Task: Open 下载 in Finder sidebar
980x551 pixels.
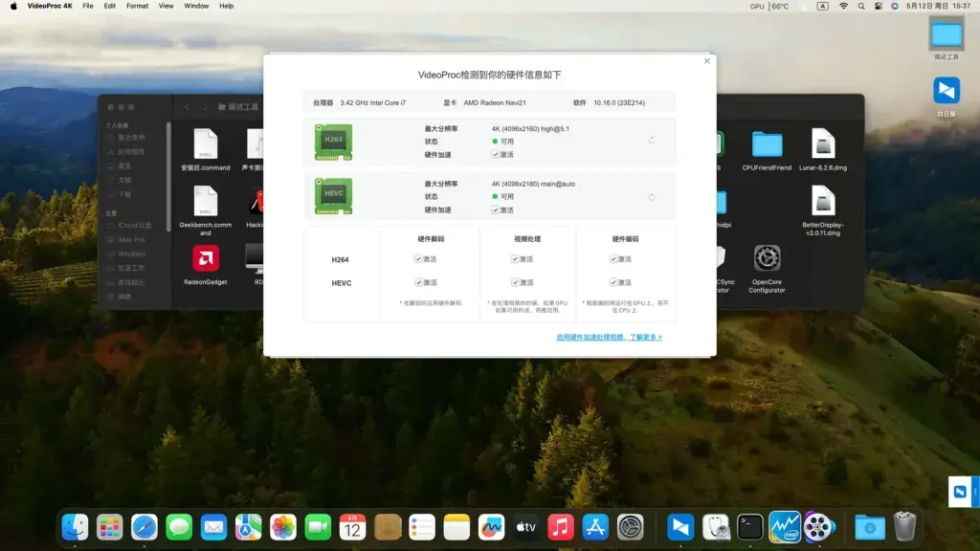Action: pos(120,195)
